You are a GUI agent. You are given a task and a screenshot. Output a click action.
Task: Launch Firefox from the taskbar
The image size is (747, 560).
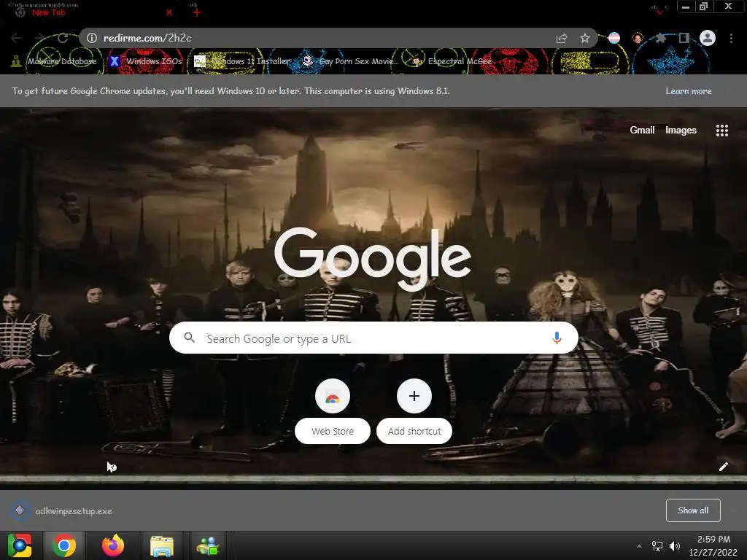tap(113, 545)
